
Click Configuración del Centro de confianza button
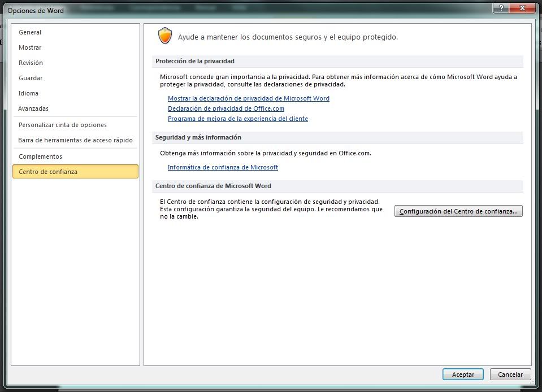[x=458, y=211]
